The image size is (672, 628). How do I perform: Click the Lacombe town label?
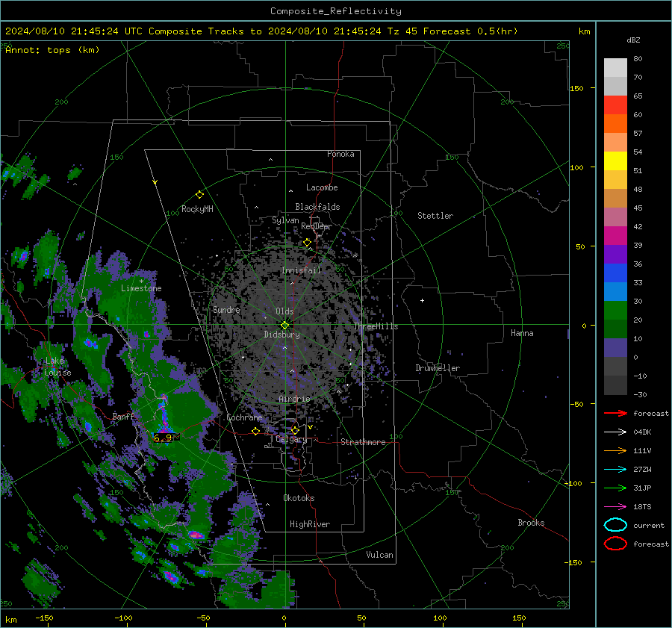click(x=322, y=187)
